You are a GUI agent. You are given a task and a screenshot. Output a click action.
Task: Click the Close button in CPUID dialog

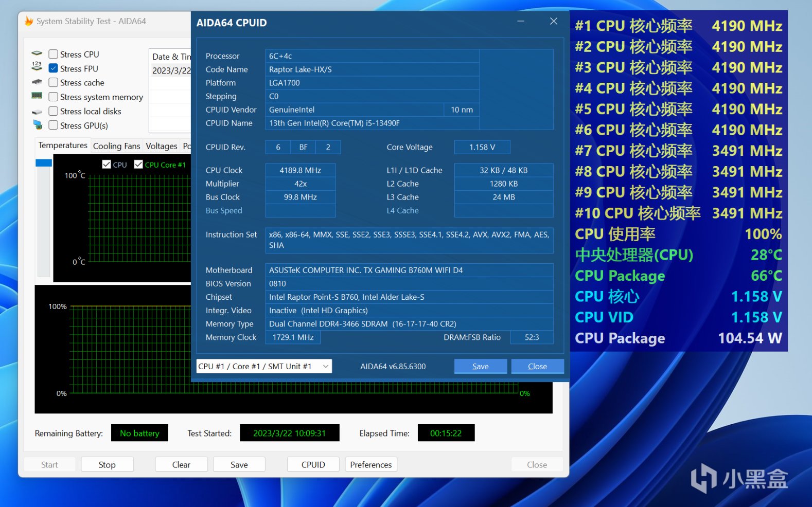click(537, 366)
